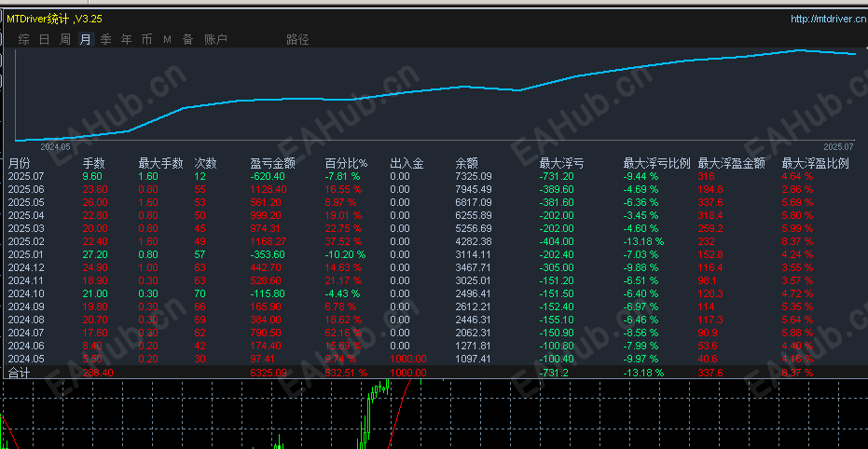This screenshot has width=868, height=449.
Task: Click the -13.18 % value in 2025.02 row
Action: [644, 241]
